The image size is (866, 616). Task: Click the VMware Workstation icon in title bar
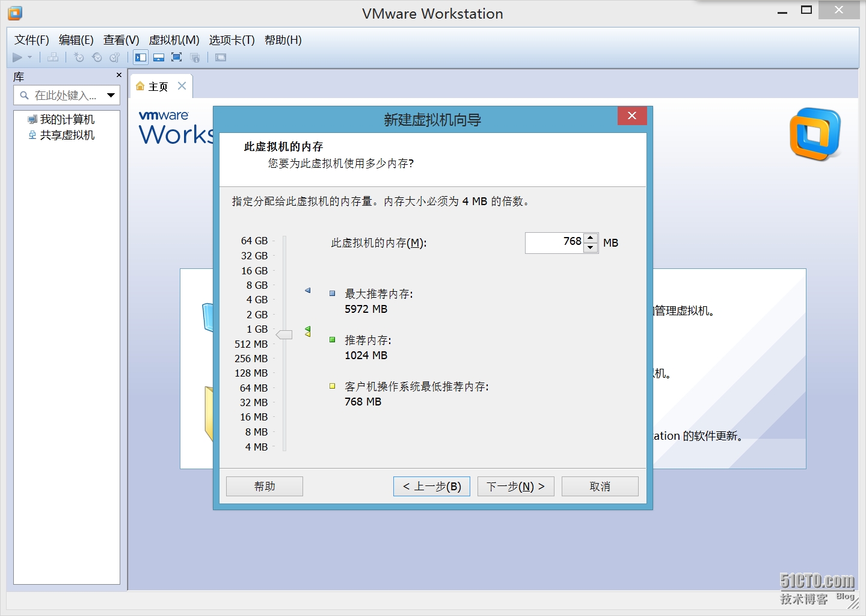(15, 13)
